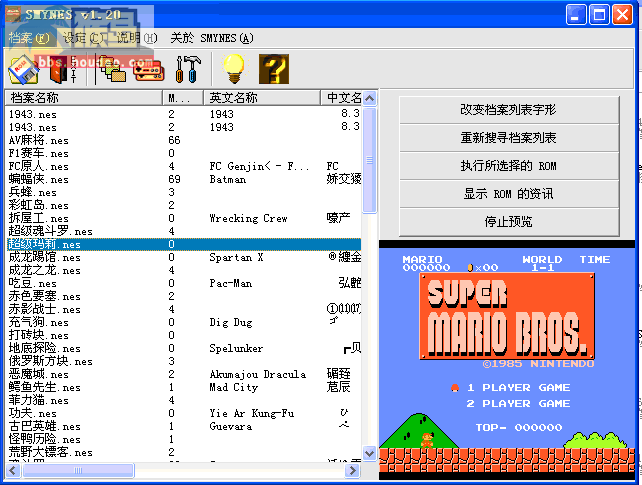Click the SMYNES title bar app icon

[x=14, y=15]
